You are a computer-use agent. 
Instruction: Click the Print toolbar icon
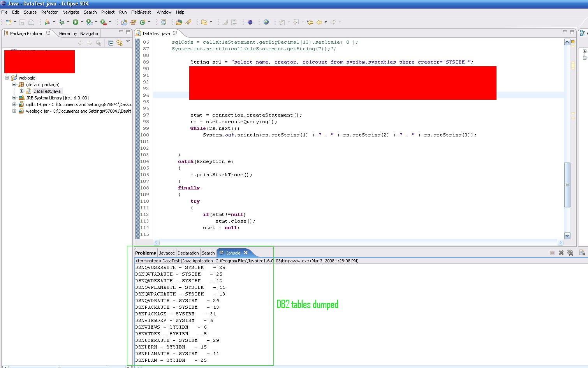click(32, 22)
